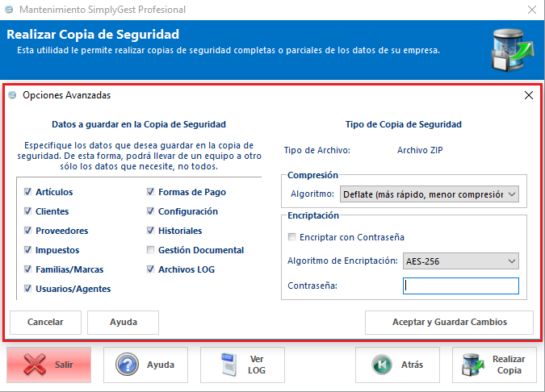Enable Encriptar con Contraseña
Viewport: 545px width, 392px height.
292,237
